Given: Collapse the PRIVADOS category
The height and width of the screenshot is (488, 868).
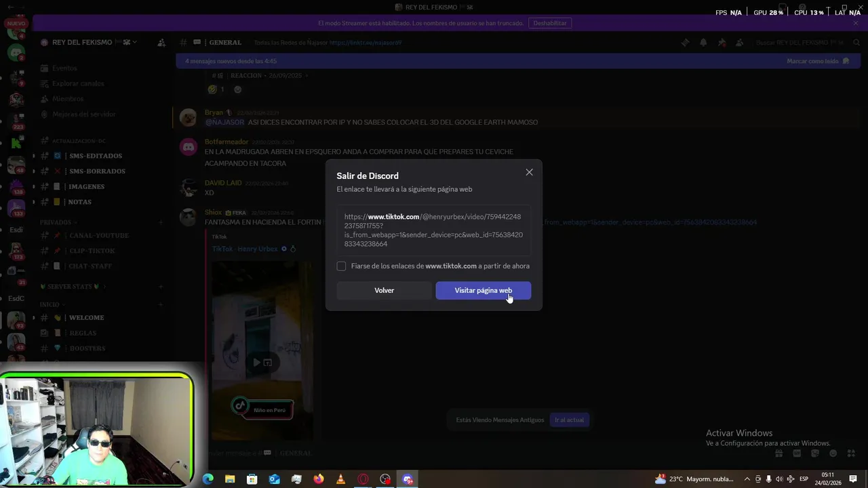Looking at the screenshot, I should click(x=58, y=222).
